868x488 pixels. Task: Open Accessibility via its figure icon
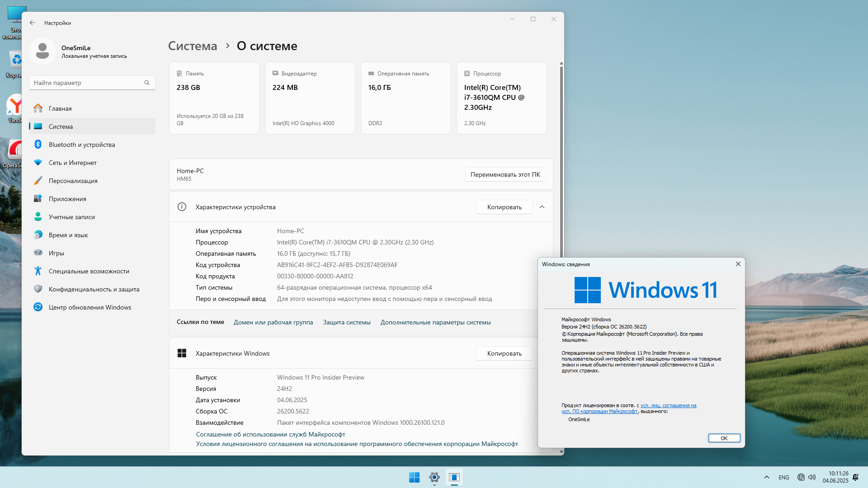click(38, 271)
